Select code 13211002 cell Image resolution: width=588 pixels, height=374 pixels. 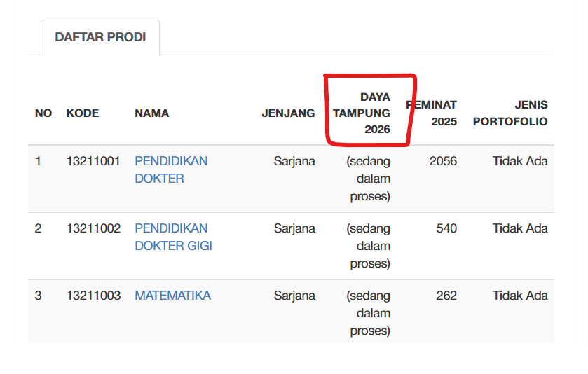tap(93, 228)
